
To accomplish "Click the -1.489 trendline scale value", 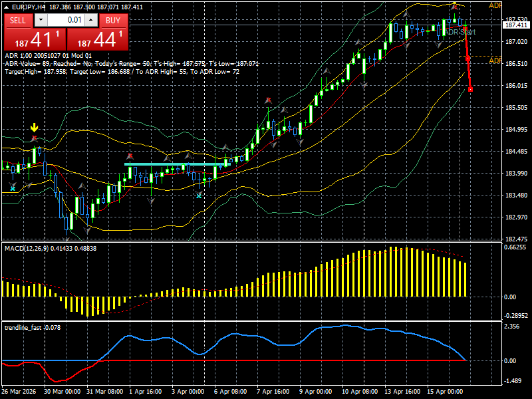I will [x=512, y=380].
